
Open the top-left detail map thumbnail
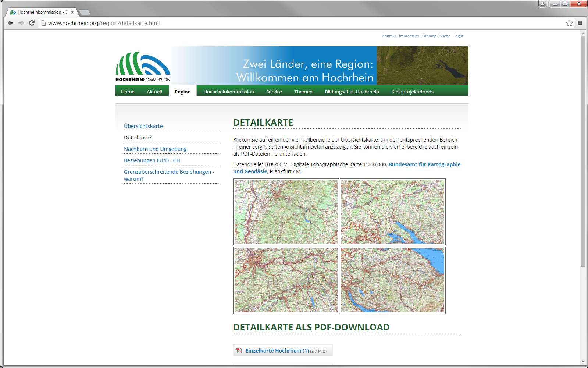coord(286,212)
